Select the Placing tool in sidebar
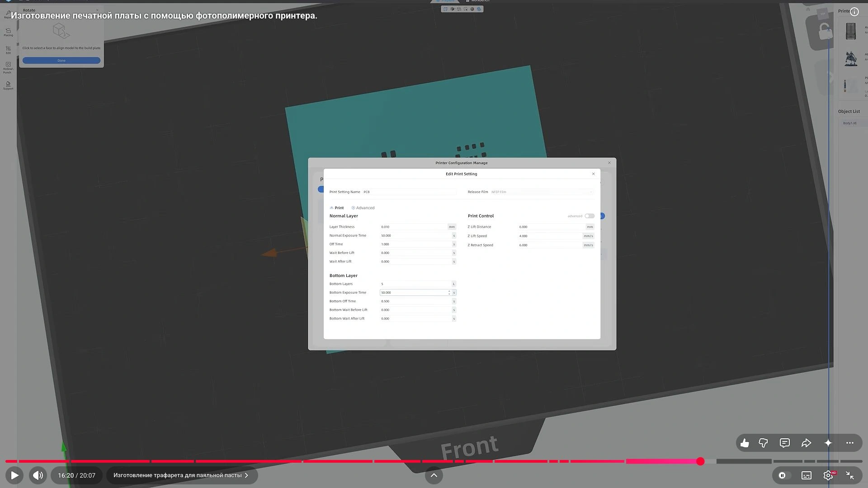Screen dimensions: 868x488 tap(8, 33)
